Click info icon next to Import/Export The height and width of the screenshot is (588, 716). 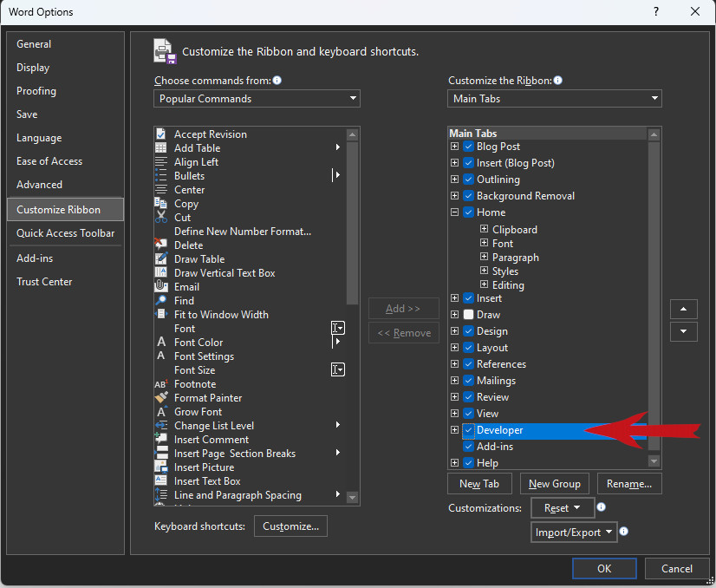(x=624, y=532)
